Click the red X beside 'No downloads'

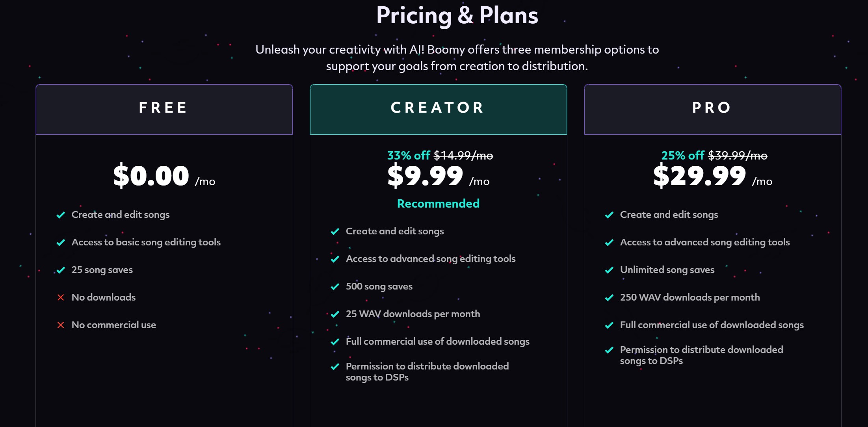(x=61, y=297)
